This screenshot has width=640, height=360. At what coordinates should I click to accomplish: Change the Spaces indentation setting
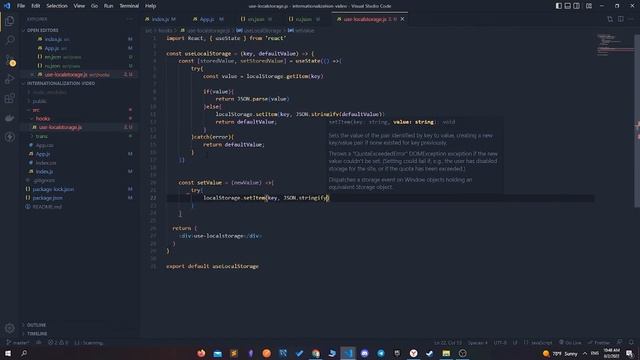(478, 342)
